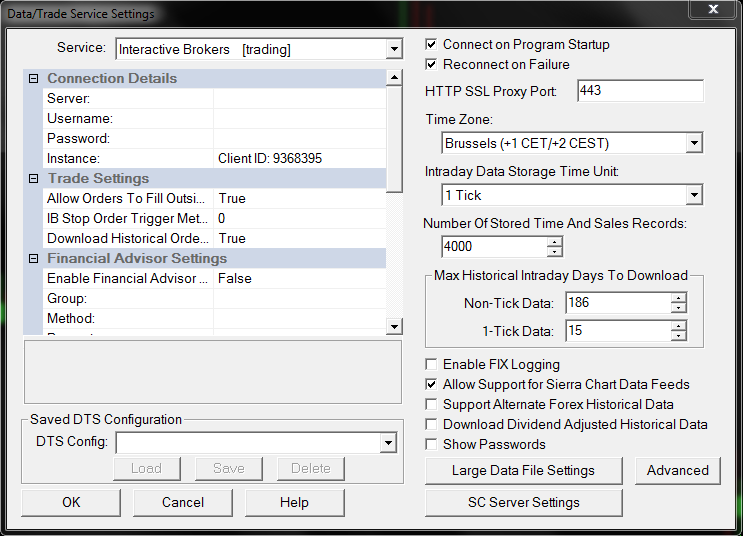Open the Advanced settings button

(x=678, y=471)
